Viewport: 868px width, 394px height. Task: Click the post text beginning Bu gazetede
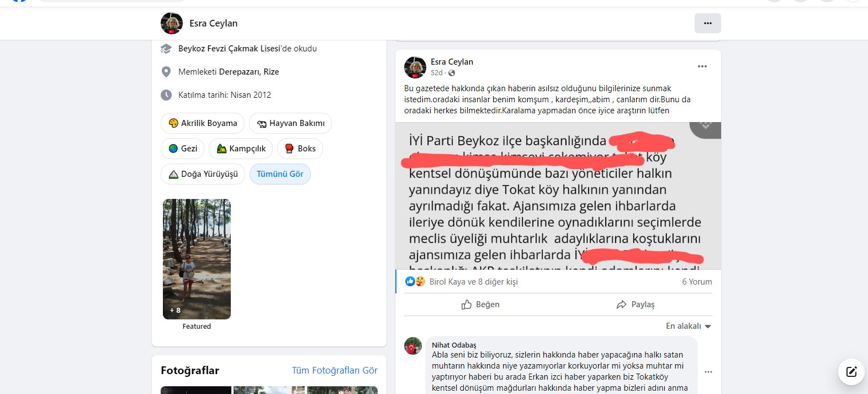click(x=547, y=99)
